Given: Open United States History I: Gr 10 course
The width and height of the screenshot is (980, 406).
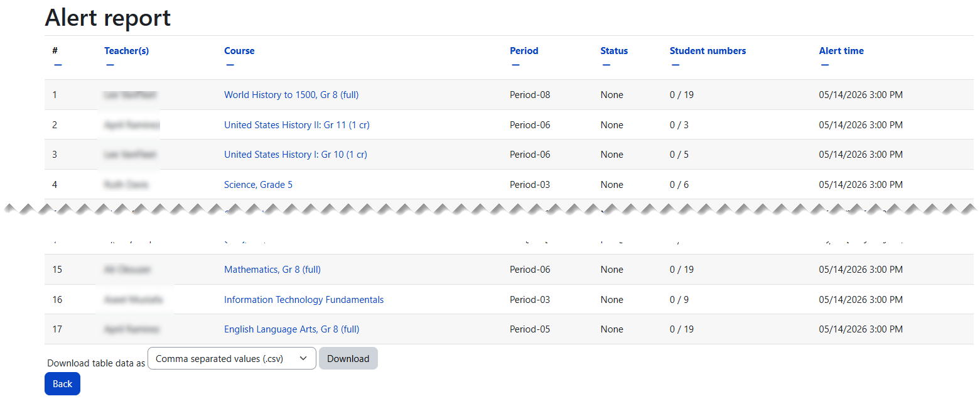Looking at the screenshot, I should (x=296, y=155).
